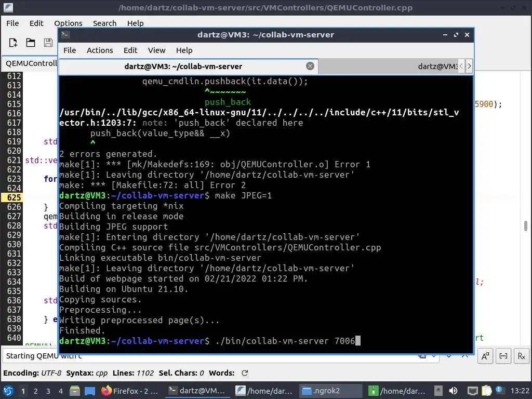The height and width of the screenshot is (399, 532).
Task: Click the Lines: 1102 status bar entry
Action: coord(133,373)
